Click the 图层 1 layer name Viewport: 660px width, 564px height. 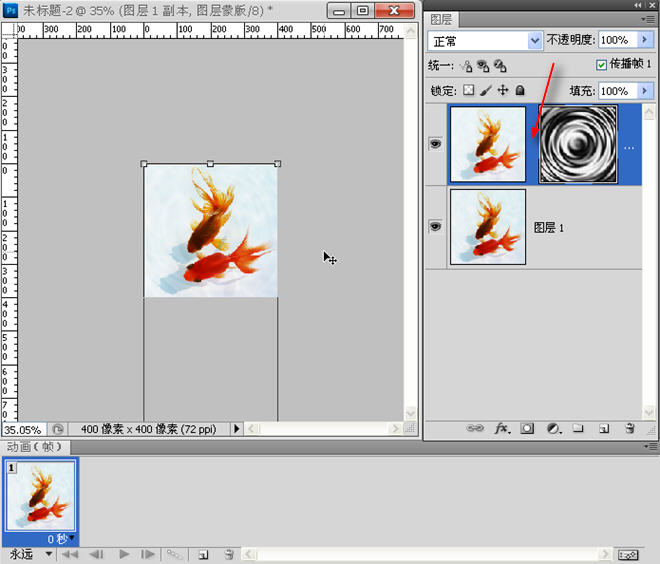[548, 228]
